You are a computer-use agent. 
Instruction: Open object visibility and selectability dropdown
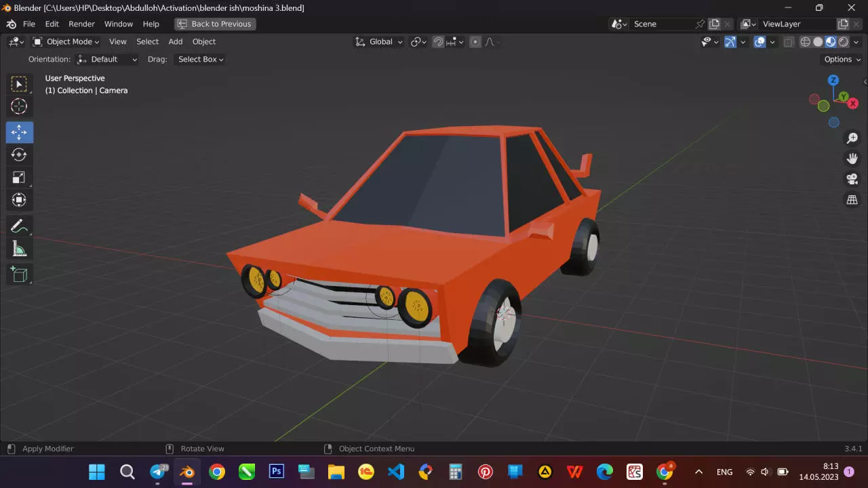[709, 41]
